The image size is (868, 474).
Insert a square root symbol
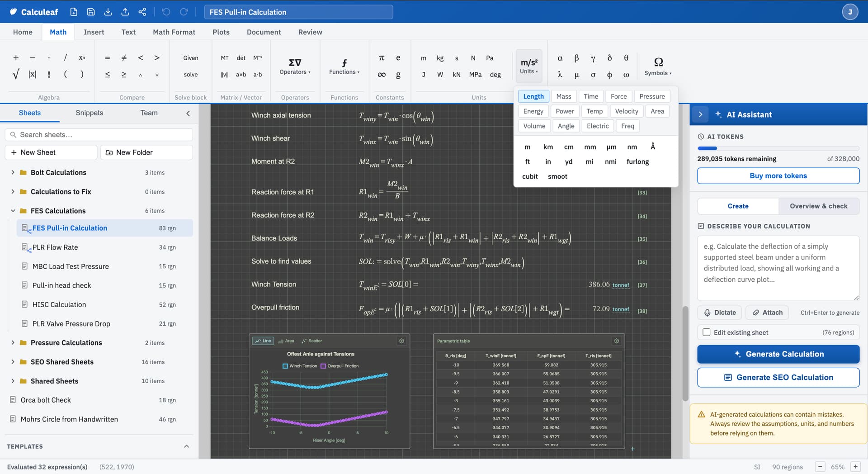[x=16, y=75]
